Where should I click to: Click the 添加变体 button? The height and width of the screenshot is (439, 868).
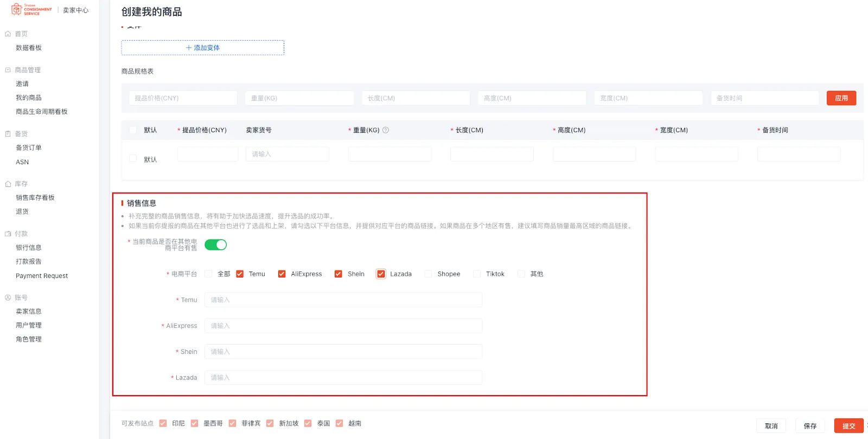203,48
